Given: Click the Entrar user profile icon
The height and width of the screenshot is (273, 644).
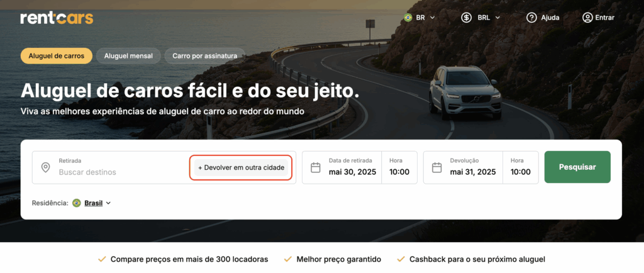Looking at the screenshot, I should point(588,18).
